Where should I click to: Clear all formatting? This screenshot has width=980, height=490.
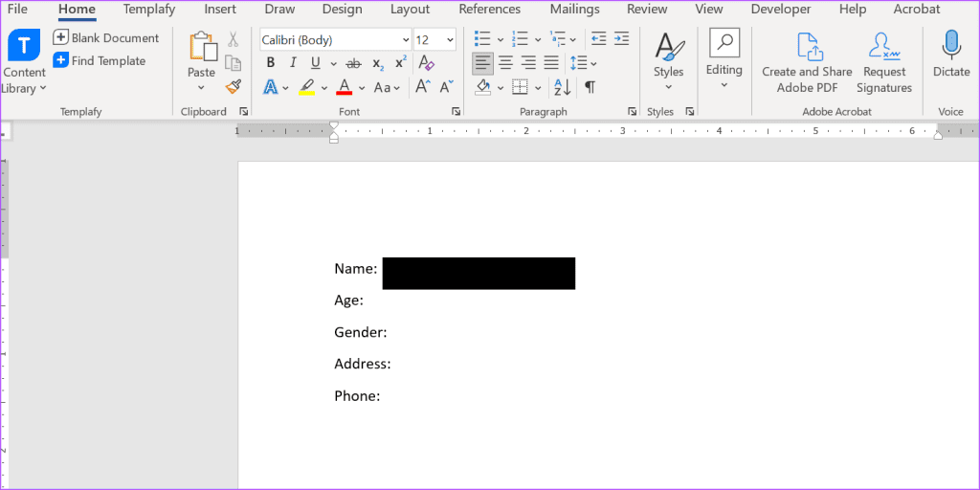(x=426, y=63)
